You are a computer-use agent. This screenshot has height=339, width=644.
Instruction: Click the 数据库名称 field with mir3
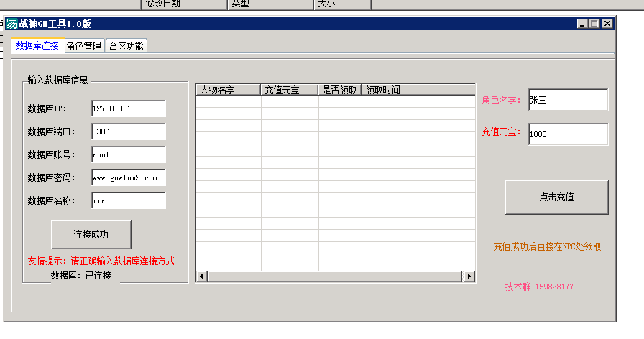click(x=128, y=200)
